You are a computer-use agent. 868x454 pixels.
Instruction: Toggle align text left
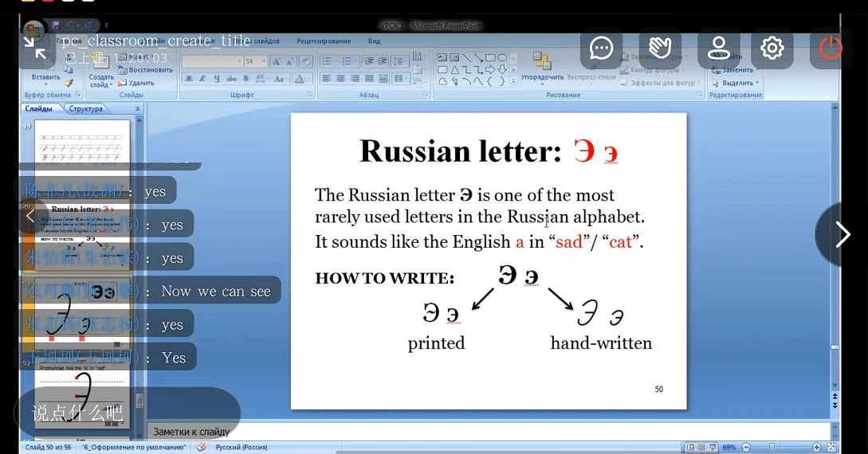tap(327, 79)
